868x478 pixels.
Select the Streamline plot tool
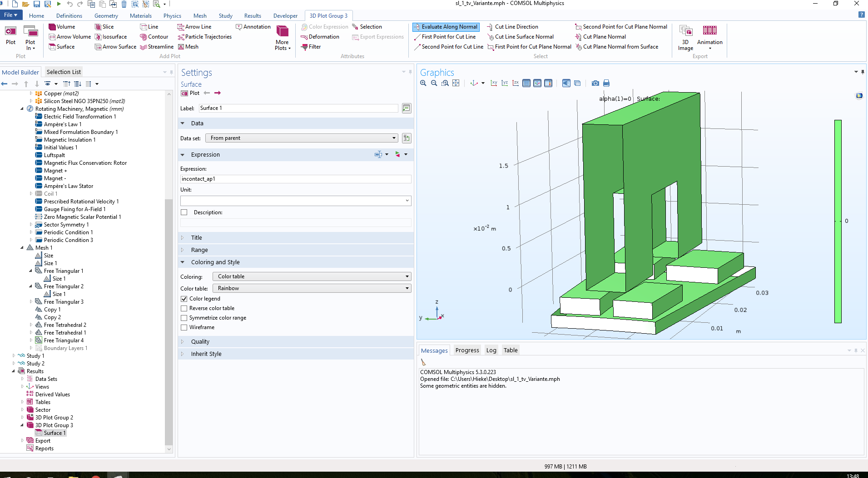coord(157,47)
